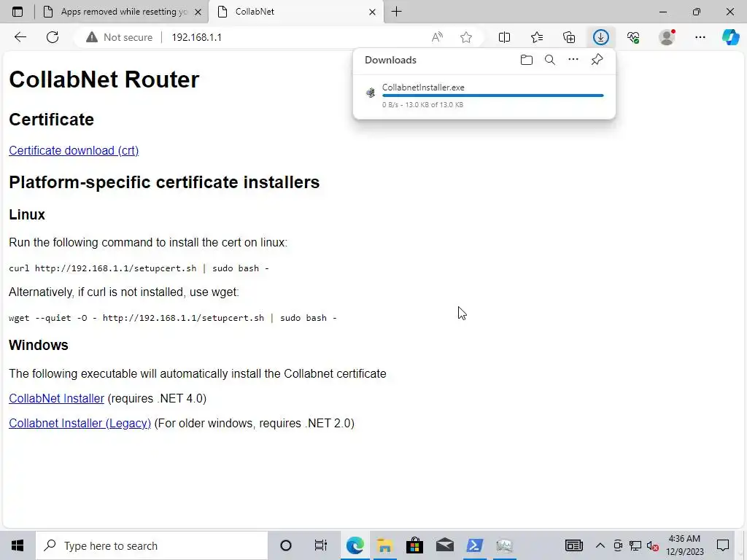Select the CollabNet tab

point(296,12)
